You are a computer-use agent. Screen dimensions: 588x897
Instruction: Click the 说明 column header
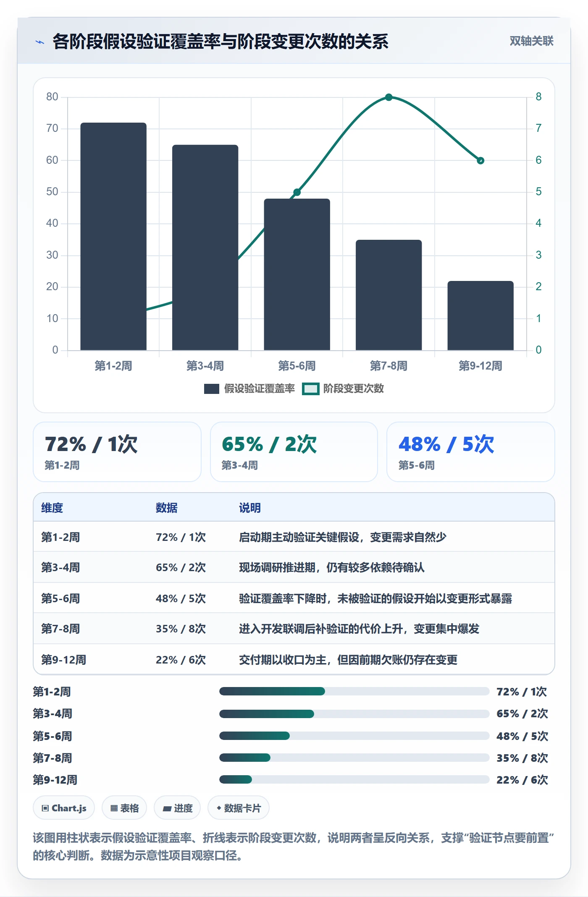pos(250,508)
